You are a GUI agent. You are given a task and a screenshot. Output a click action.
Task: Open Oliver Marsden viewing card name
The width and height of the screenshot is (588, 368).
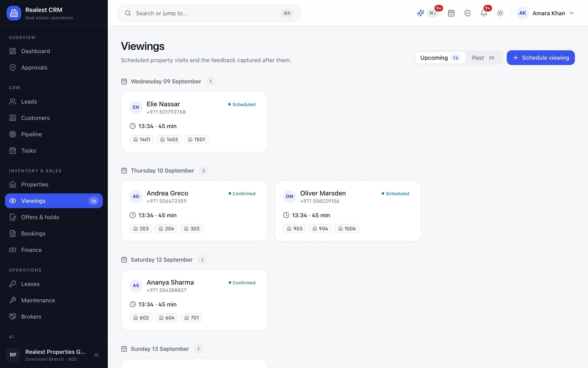(x=323, y=193)
